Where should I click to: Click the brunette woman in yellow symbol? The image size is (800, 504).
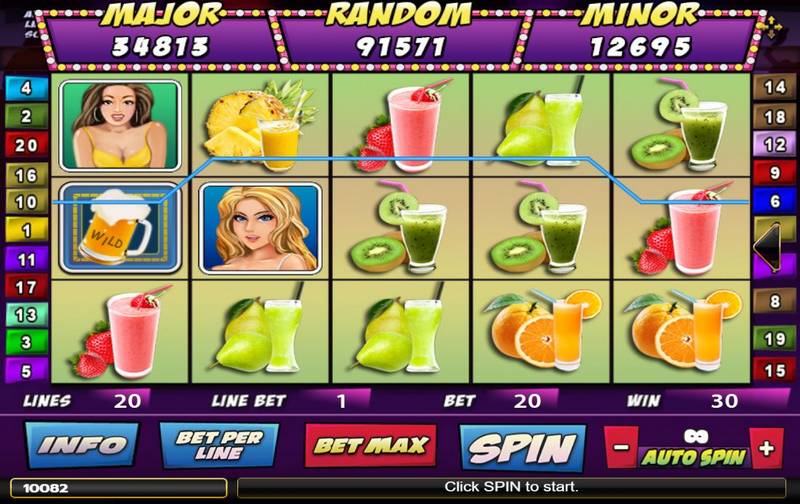click(120, 125)
